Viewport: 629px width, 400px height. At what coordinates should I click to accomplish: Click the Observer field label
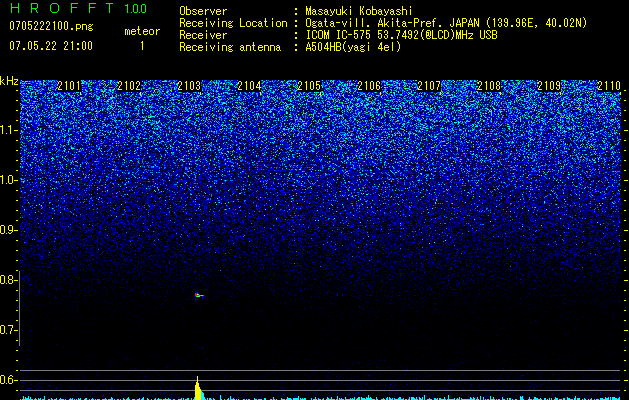tap(203, 11)
